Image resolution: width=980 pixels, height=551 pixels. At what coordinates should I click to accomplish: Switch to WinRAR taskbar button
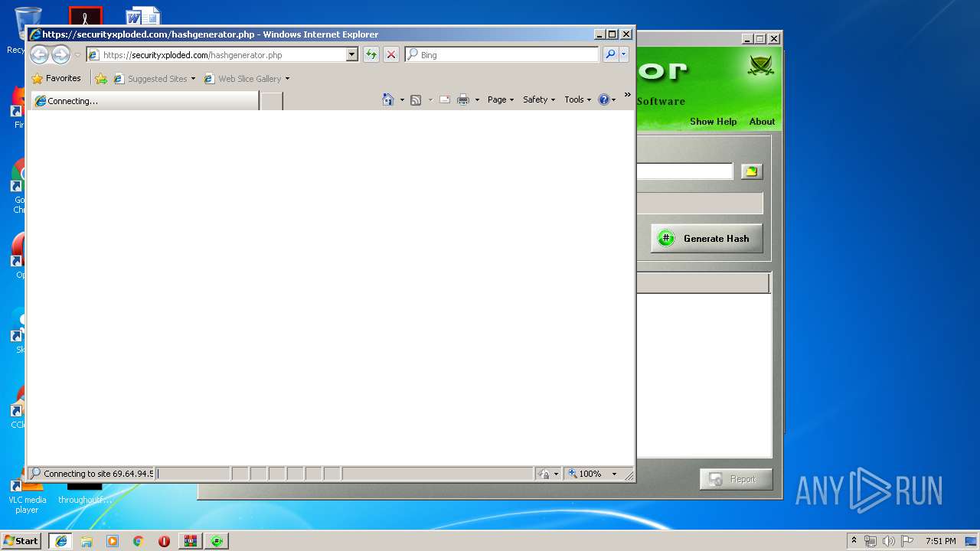point(190,541)
